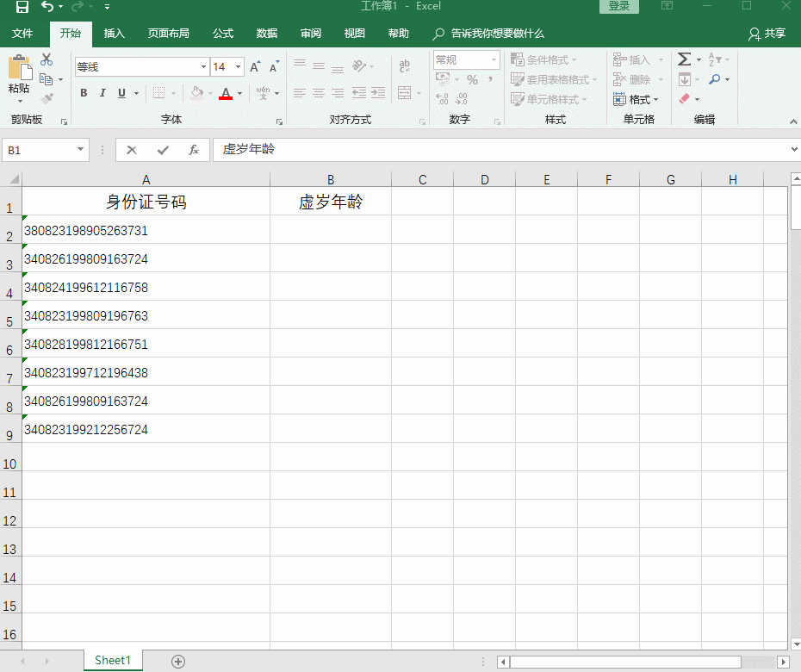Click the Cut scissors icon
The image size is (801, 672).
[47, 59]
